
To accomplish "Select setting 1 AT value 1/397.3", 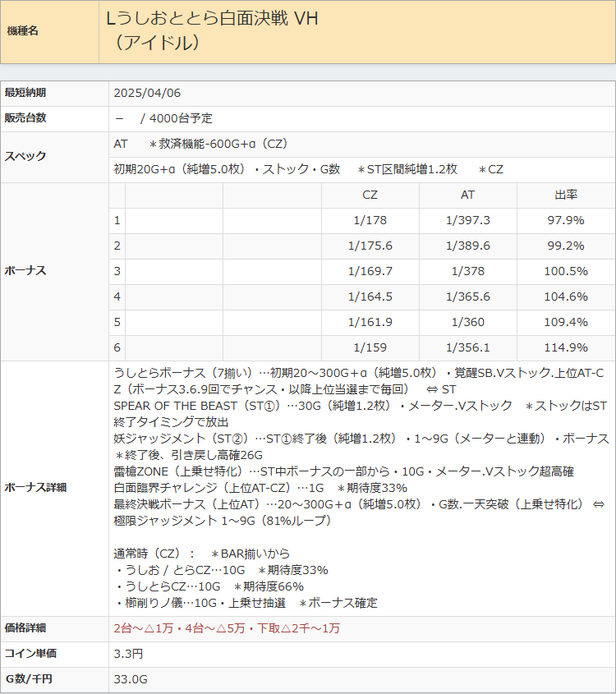I will 468,220.
